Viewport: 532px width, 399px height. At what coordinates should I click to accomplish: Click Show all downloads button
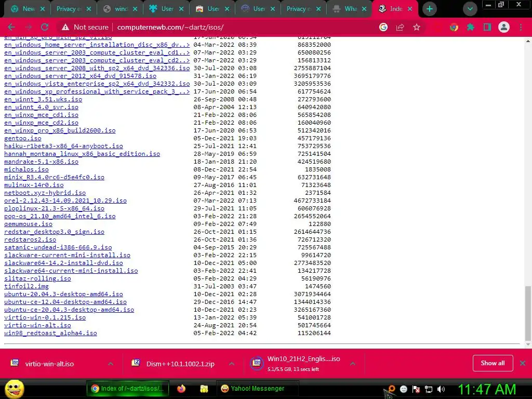click(493, 363)
